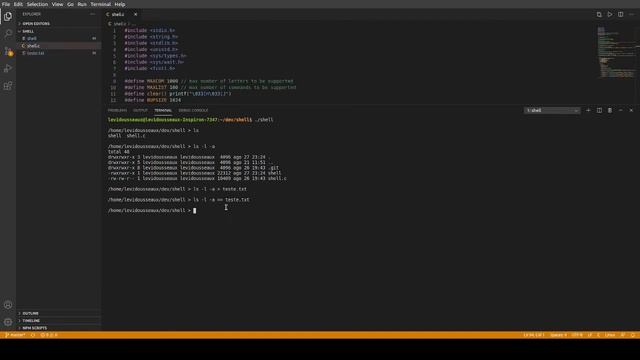Open the View menu
This screenshot has height=360, width=640.
coord(58,4)
